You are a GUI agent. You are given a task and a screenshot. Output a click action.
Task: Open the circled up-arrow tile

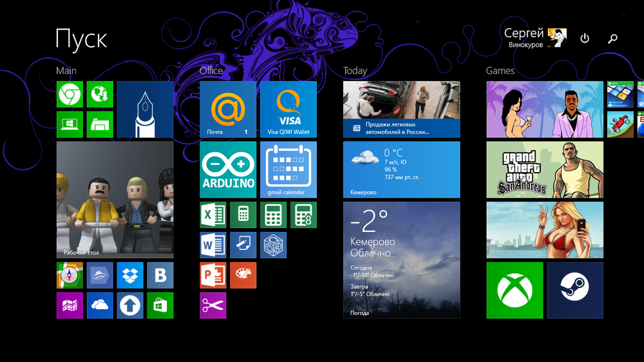[x=130, y=305]
